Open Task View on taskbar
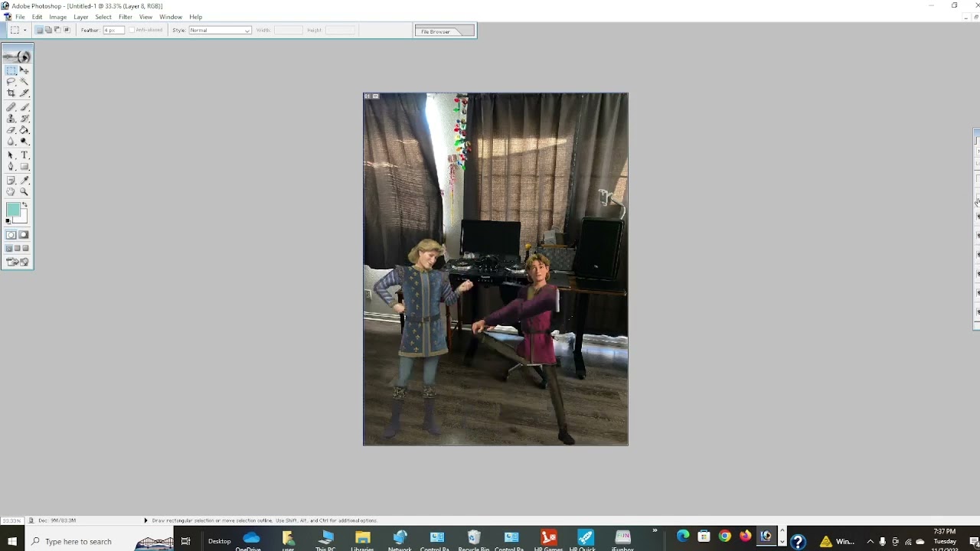This screenshot has width=980, height=551. pyautogui.click(x=185, y=541)
